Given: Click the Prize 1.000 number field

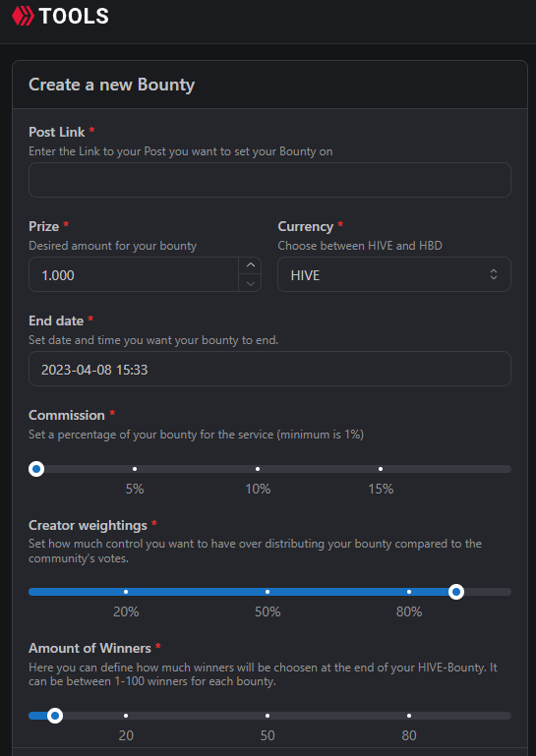Looking at the screenshot, I should [134, 274].
